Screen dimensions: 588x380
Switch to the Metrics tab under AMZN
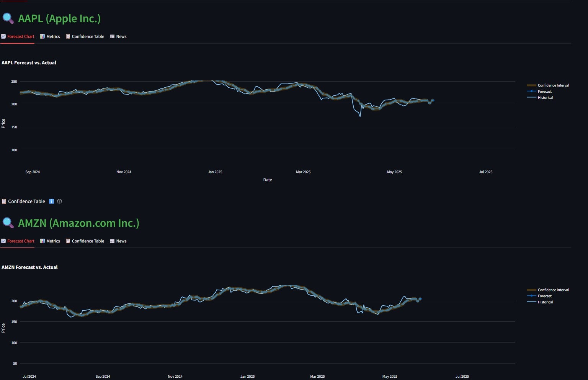(50, 241)
